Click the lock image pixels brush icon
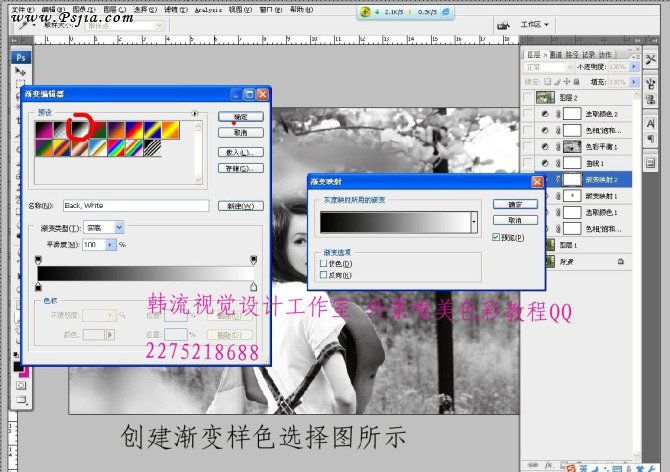The height and width of the screenshot is (472, 670). (x=557, y=82)
